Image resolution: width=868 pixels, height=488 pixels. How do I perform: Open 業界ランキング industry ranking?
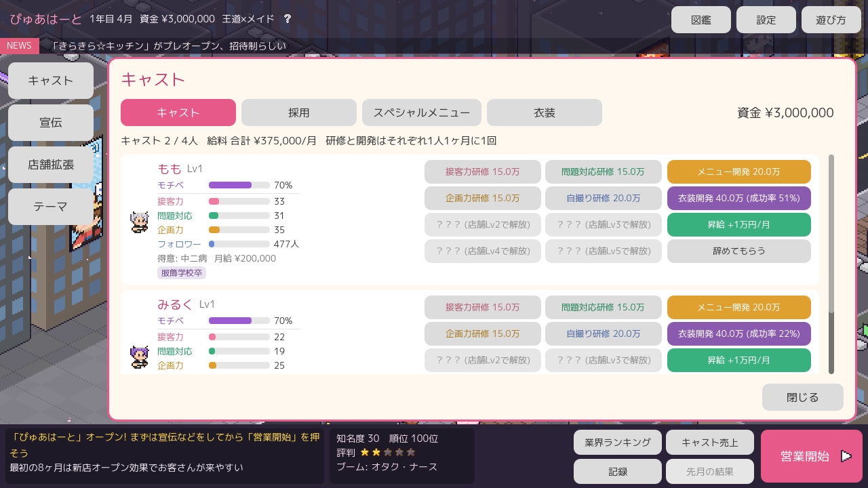618,443
